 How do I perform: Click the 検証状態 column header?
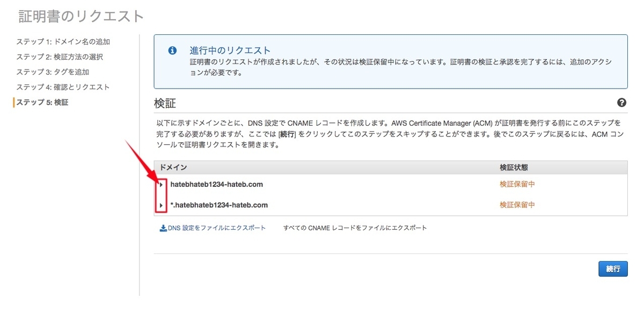pyautogui.click(x=514, y=168)
